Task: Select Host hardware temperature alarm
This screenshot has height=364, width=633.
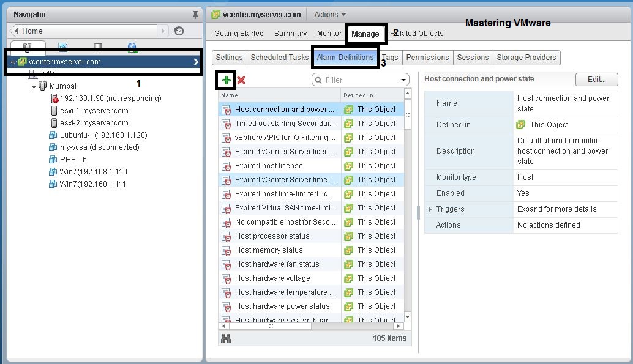Action: click(311, 292)
